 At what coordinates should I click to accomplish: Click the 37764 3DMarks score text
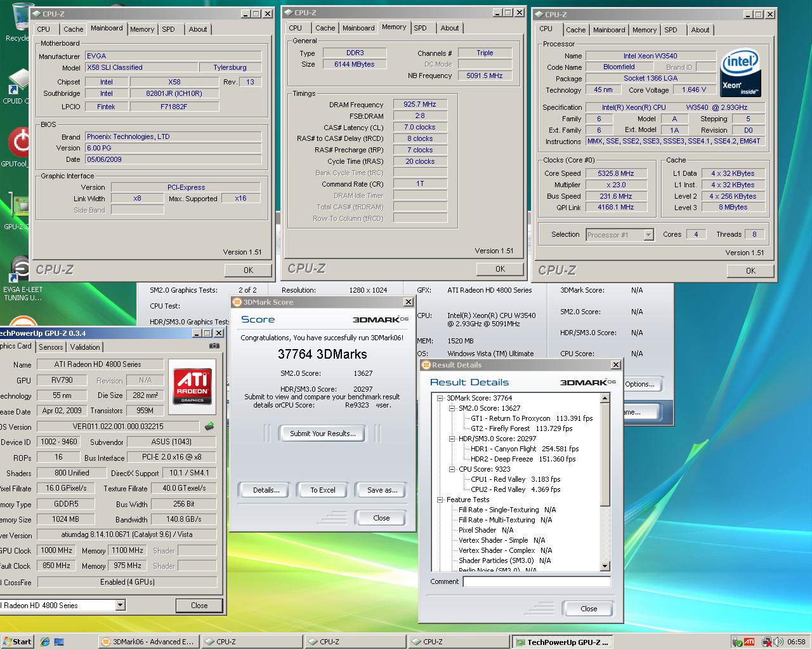[x=322, y=354]
